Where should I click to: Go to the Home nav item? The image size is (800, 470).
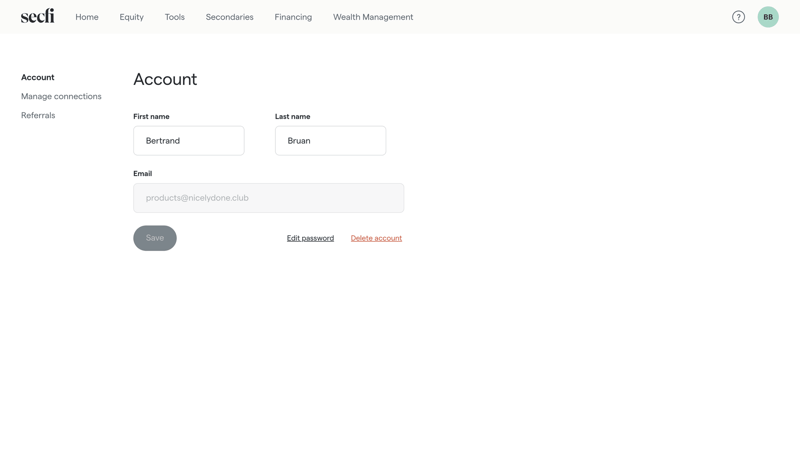point(87,17)
